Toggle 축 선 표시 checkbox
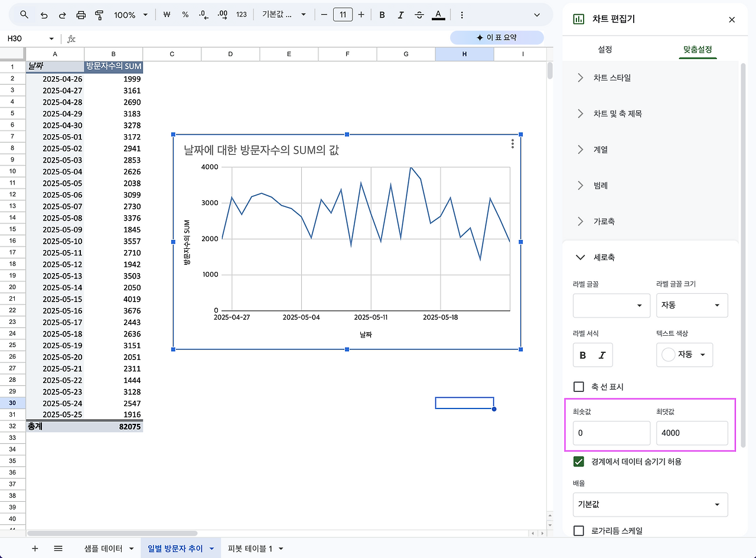The image size is (756, 558). pos(578,387)
